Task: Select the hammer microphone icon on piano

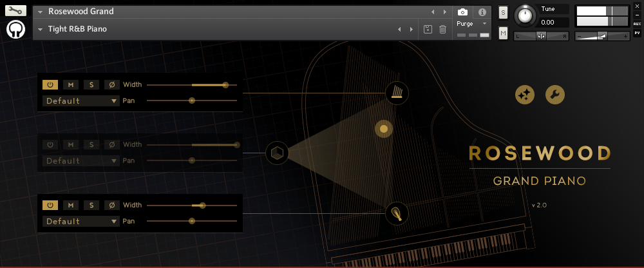Action: pyautogui.click(x=397, y=213)
